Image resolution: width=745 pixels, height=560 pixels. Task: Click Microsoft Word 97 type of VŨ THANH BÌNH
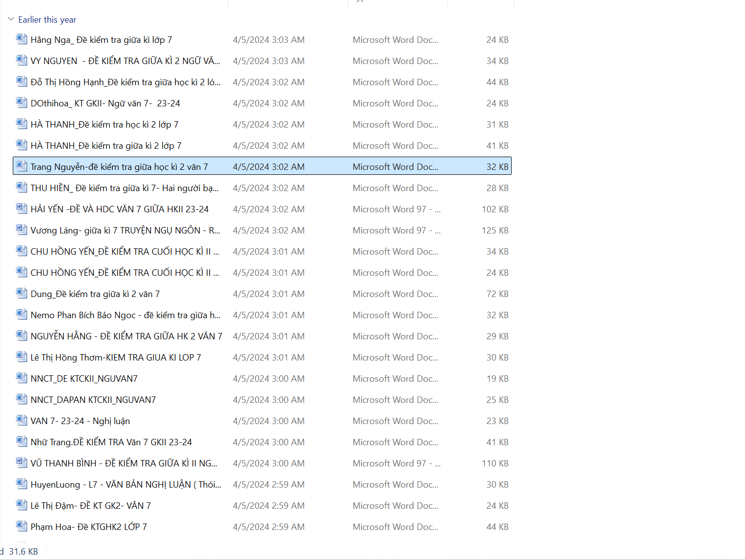tap(396, 463)
